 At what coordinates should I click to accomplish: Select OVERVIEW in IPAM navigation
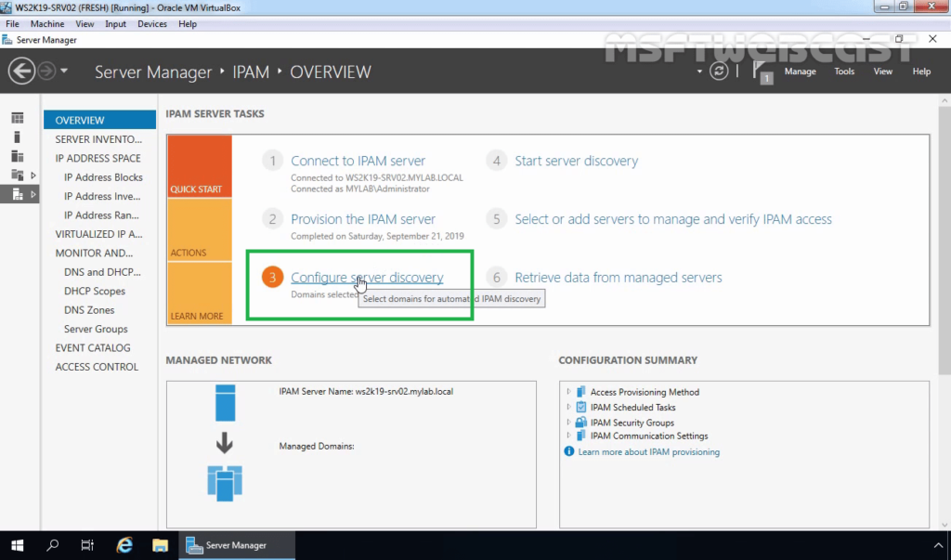(x=99, y=120)
